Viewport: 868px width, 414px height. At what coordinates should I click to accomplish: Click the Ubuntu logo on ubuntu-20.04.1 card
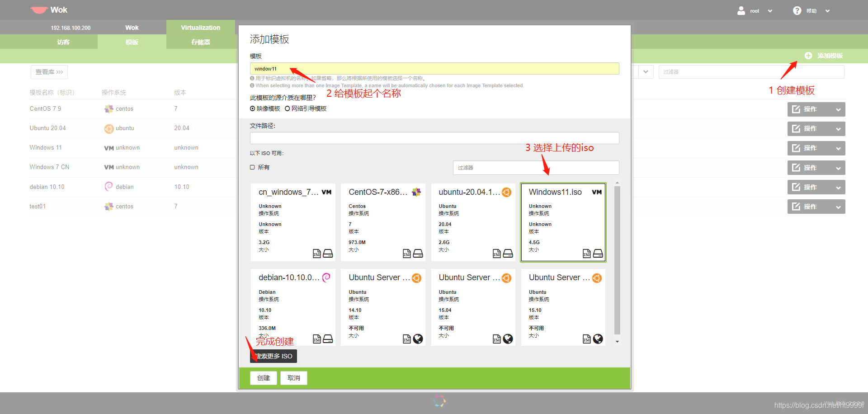(x=507, y=192)
